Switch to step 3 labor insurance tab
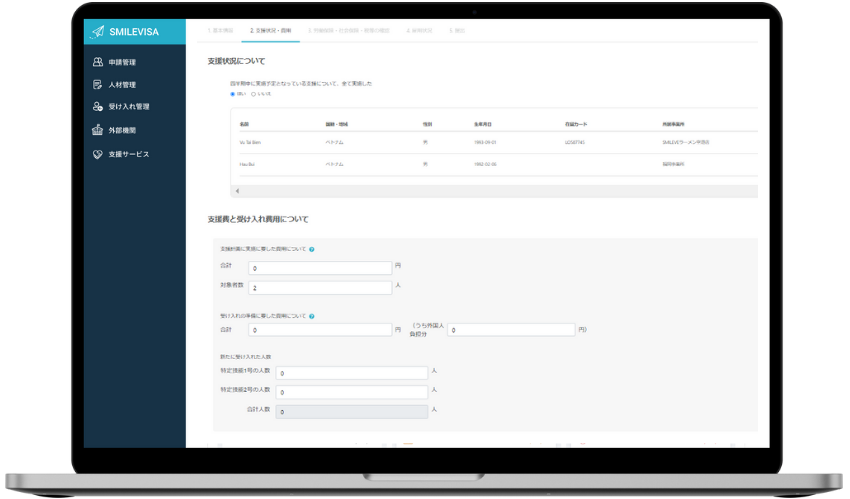This screenshot has height=499, width=850. tap(349, 30)
